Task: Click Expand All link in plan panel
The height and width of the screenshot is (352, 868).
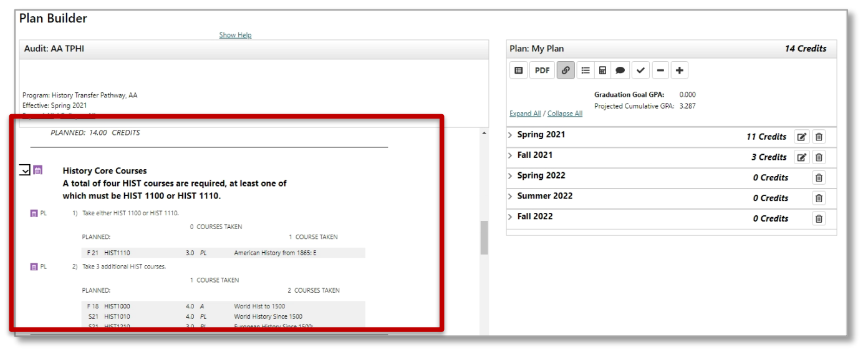Action: point(525,114)
